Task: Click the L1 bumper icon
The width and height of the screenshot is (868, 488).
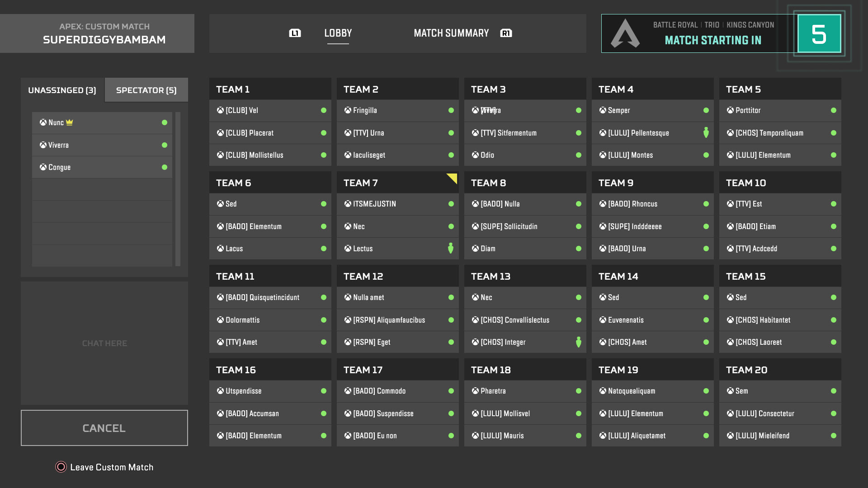Action: pos(295,33)
